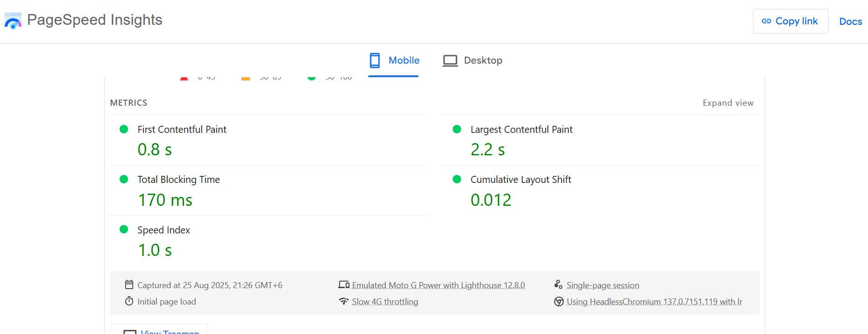Click the Total Blocking Time label
Image resolution: width=868 pixels, height=334 pixels.
178,180
